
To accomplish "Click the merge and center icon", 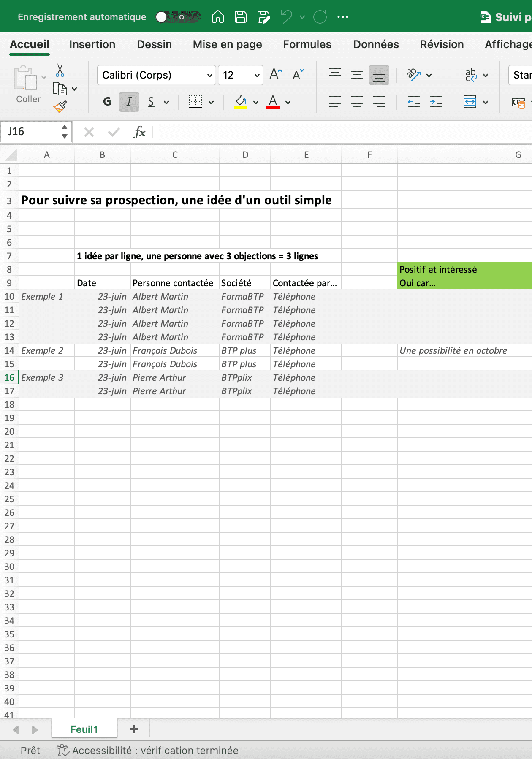I will click(470, 102).
